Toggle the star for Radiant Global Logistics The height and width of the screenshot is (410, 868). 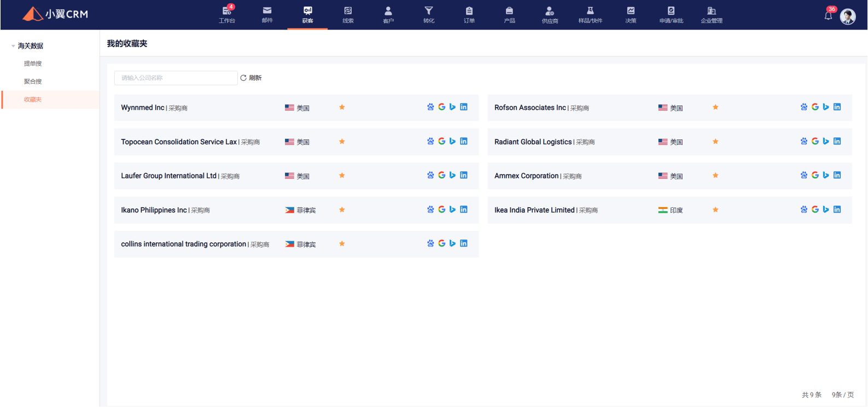(x=715, y=141)
